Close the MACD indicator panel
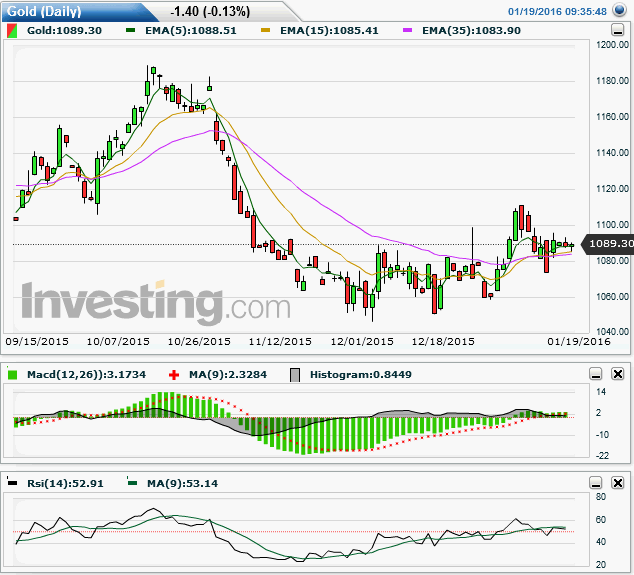The image size is (634, 575). click(618, 374)
